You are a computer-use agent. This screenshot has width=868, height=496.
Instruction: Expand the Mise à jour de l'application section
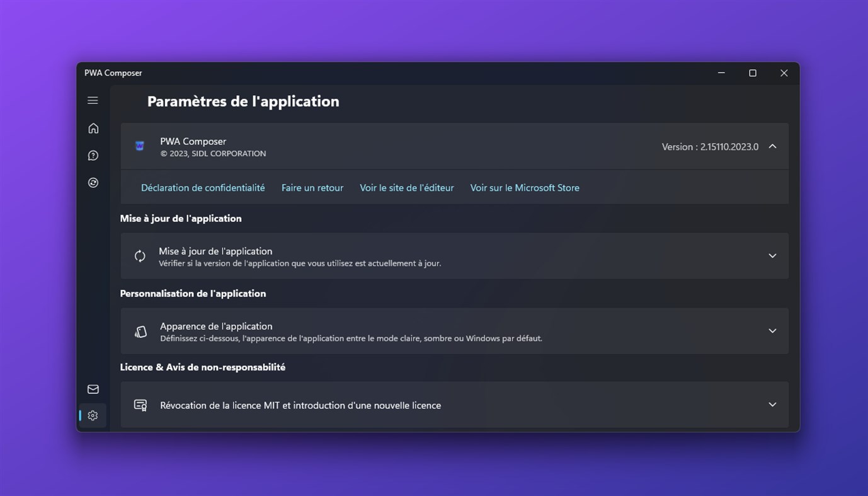coord(772,256)
